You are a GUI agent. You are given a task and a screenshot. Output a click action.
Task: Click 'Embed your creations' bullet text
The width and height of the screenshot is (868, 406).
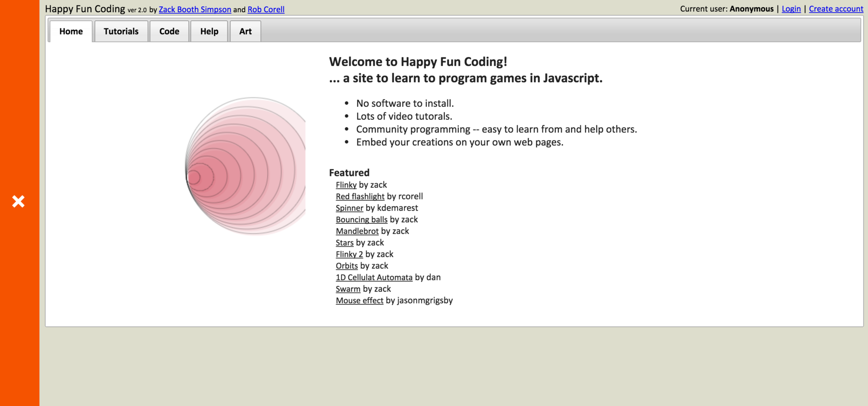(x=460, y=142)
